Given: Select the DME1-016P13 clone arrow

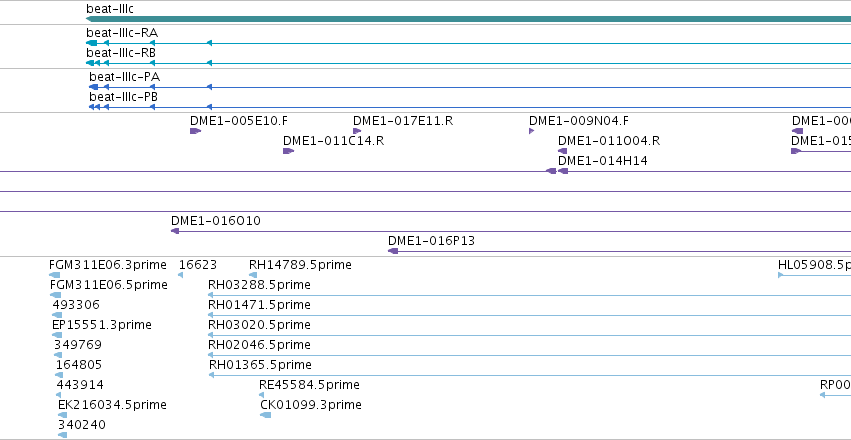Looking at the screenshot, I should click(x=393, y=251).
